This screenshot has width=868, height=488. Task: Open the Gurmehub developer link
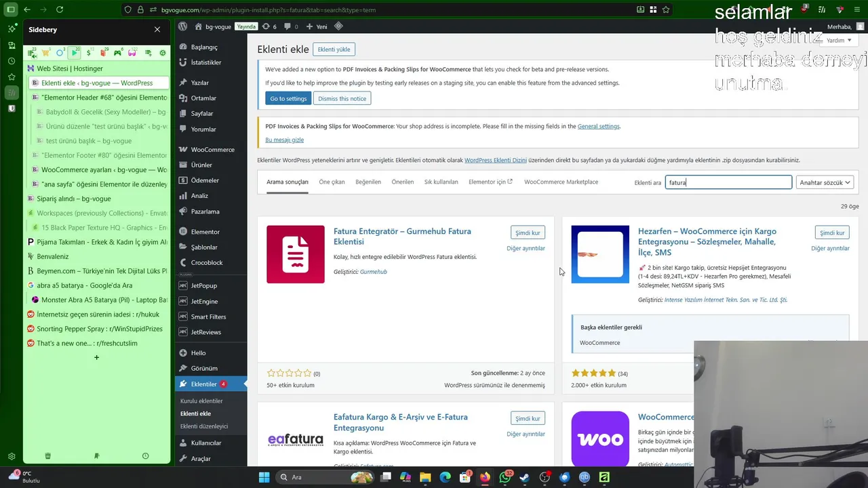[373, 272]
